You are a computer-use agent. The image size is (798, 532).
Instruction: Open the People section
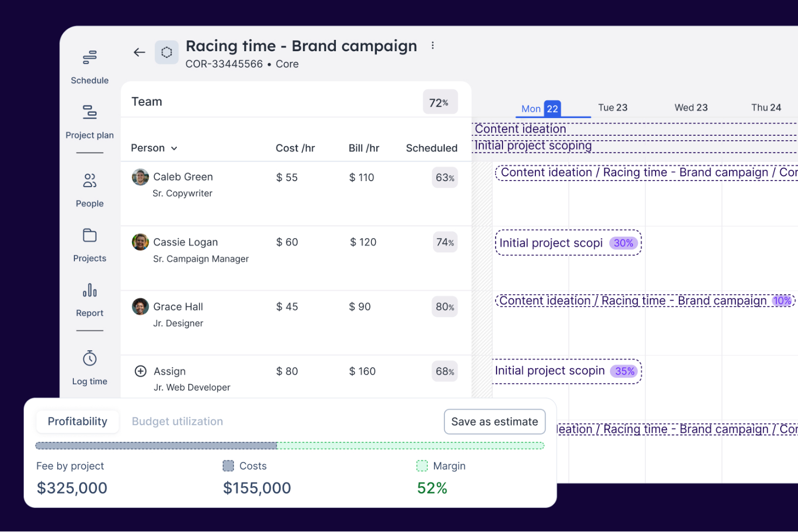click(x=89, y=188)
